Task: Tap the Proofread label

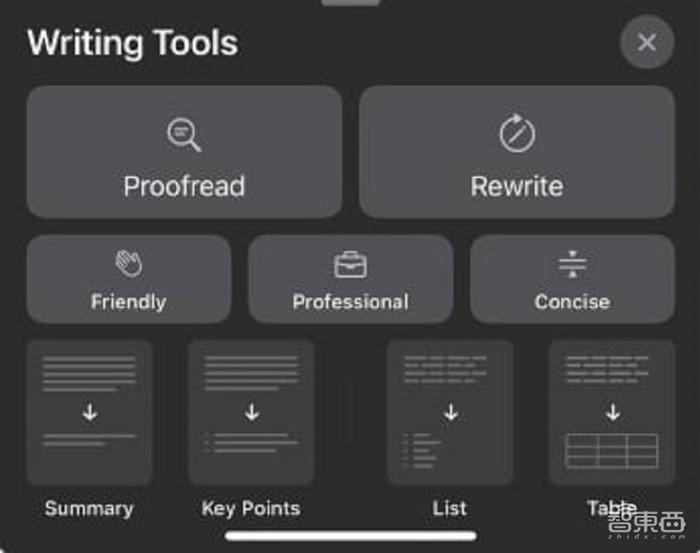Action: click(x=184, y=187)
